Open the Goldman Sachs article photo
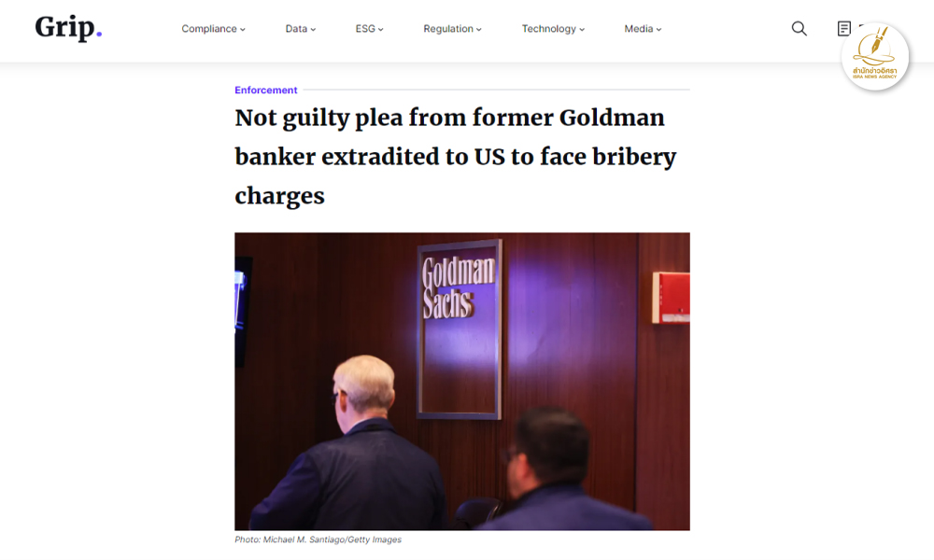 pos(462,382)
